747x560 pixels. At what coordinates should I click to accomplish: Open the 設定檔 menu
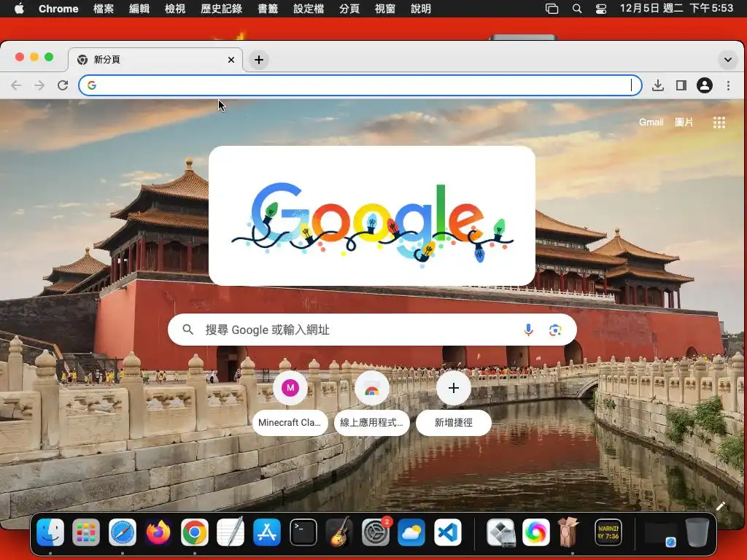click(309, 9)
